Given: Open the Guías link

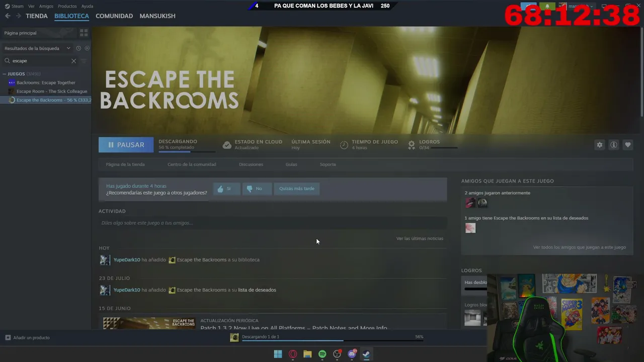Looking at the screenshot, I should (291, 164).
